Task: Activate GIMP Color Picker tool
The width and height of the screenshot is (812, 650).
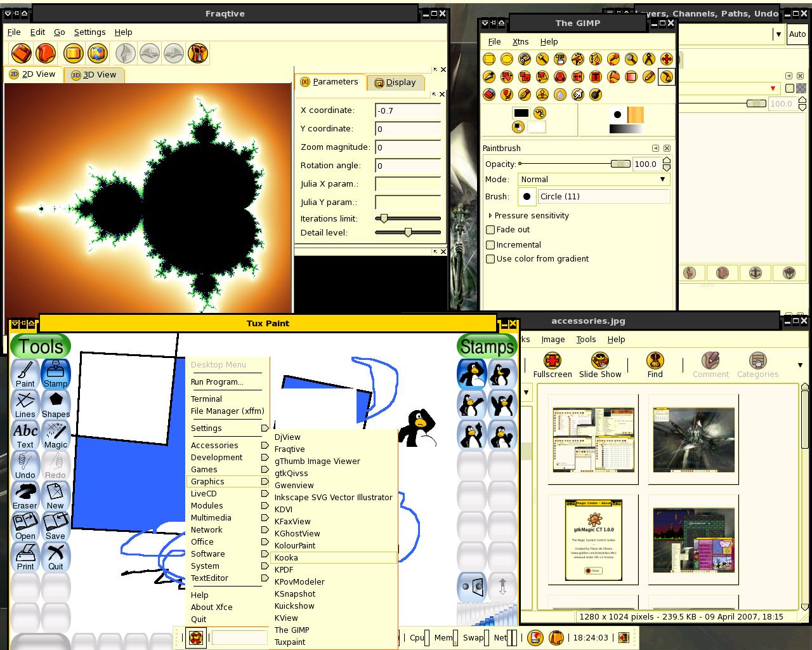Action: click(613, 59)
